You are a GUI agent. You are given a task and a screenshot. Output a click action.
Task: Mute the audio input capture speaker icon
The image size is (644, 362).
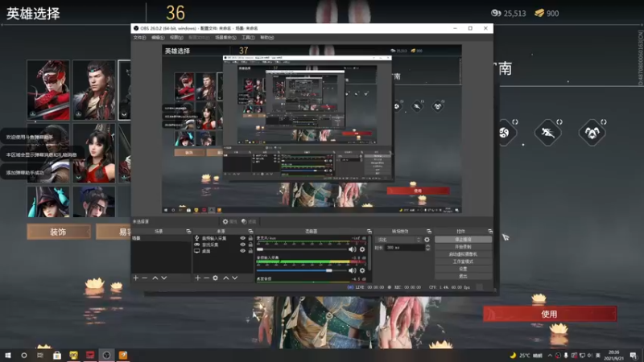click(x=353, y=270)
